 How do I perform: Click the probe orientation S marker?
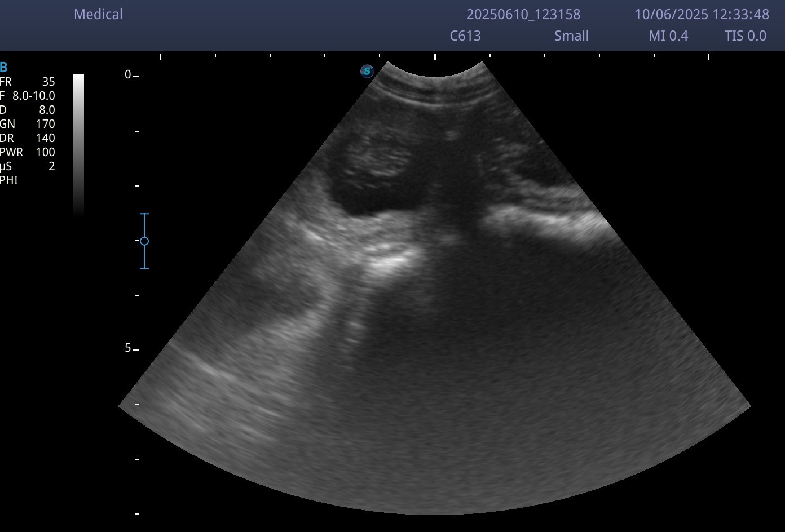[x=367, y=71]
